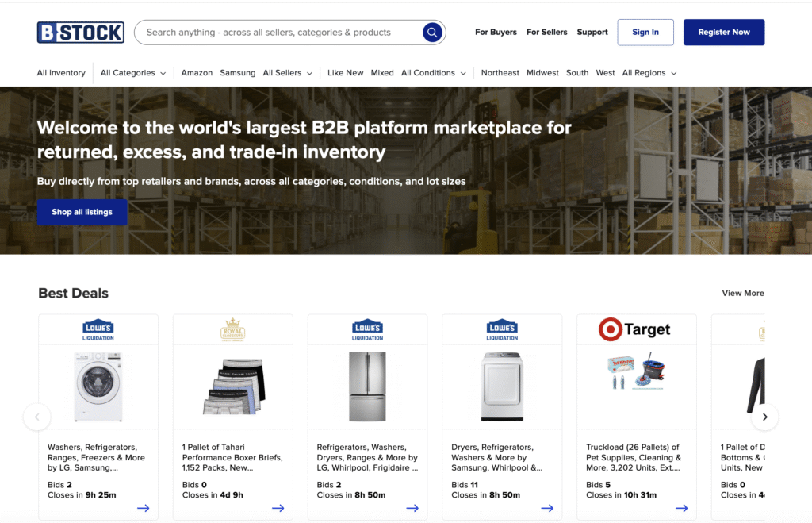Click the search magnifying glass icon
The height and width of the screenshot is (523, 812).
point(431,33)
